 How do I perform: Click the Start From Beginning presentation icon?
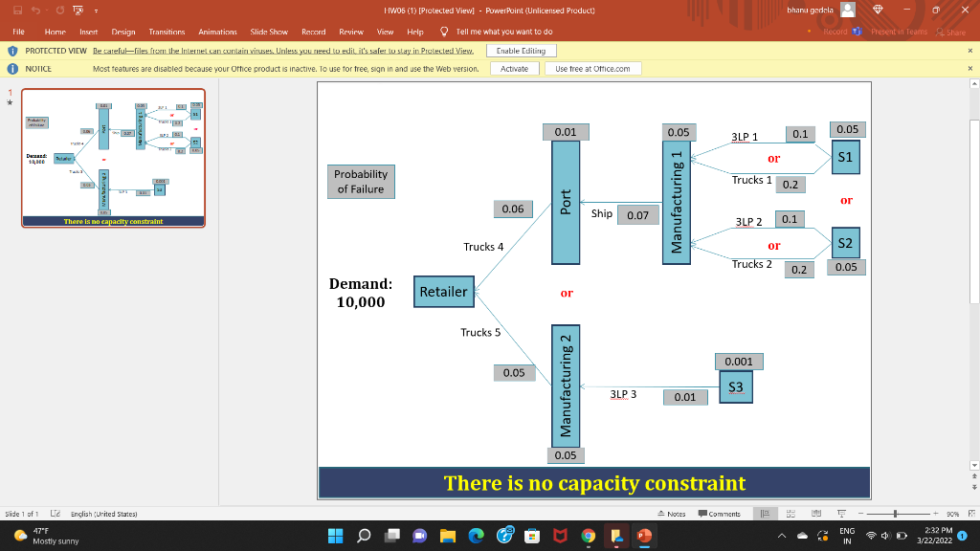click(x=77, y=9)
